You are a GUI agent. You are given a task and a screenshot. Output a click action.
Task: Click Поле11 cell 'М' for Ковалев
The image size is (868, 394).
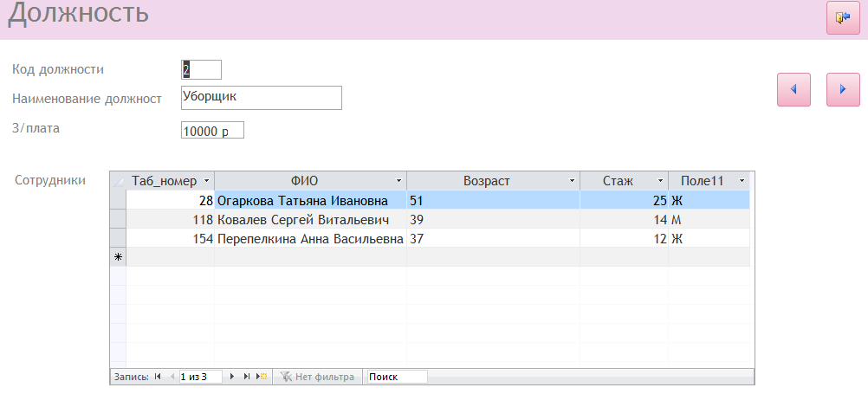click(x=709, y=219)
